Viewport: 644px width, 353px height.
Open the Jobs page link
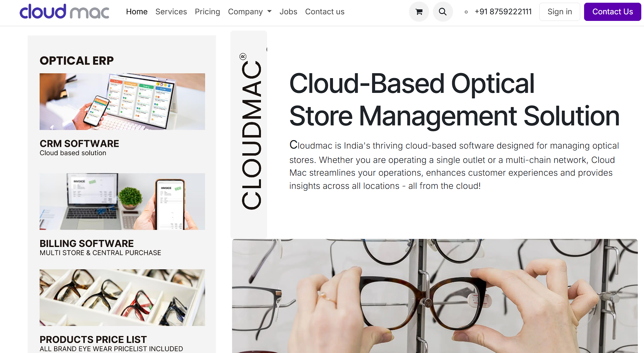[x=288, y=12]
